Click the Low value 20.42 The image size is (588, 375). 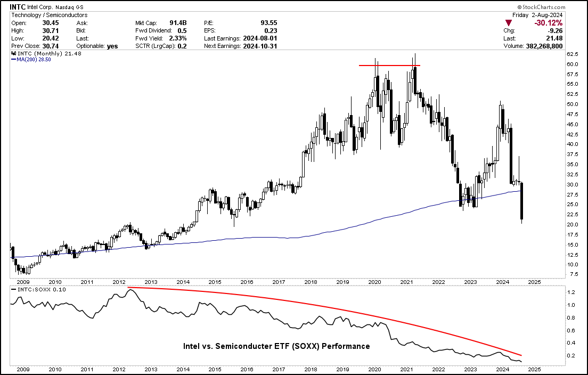(x=51, y=38)
